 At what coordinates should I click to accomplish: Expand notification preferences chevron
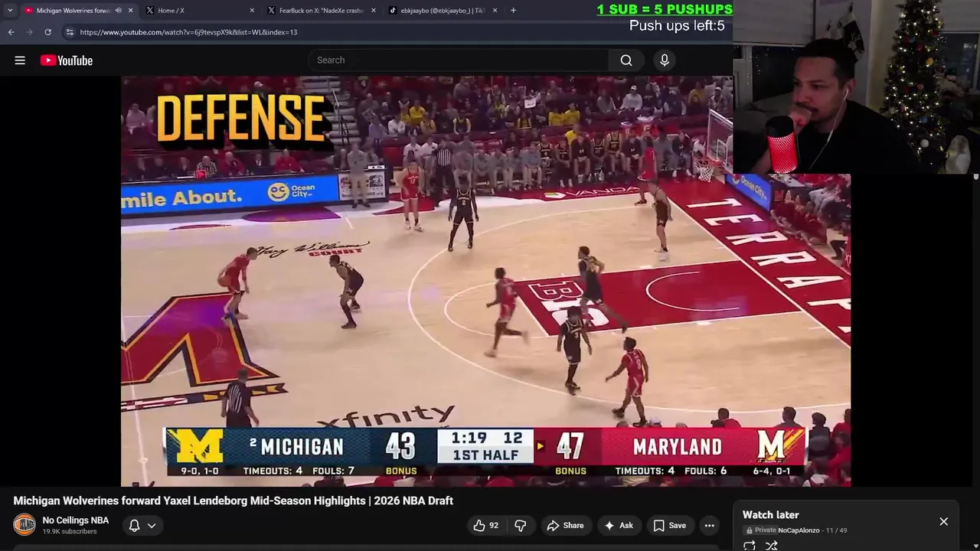click(x=152, y=526)
